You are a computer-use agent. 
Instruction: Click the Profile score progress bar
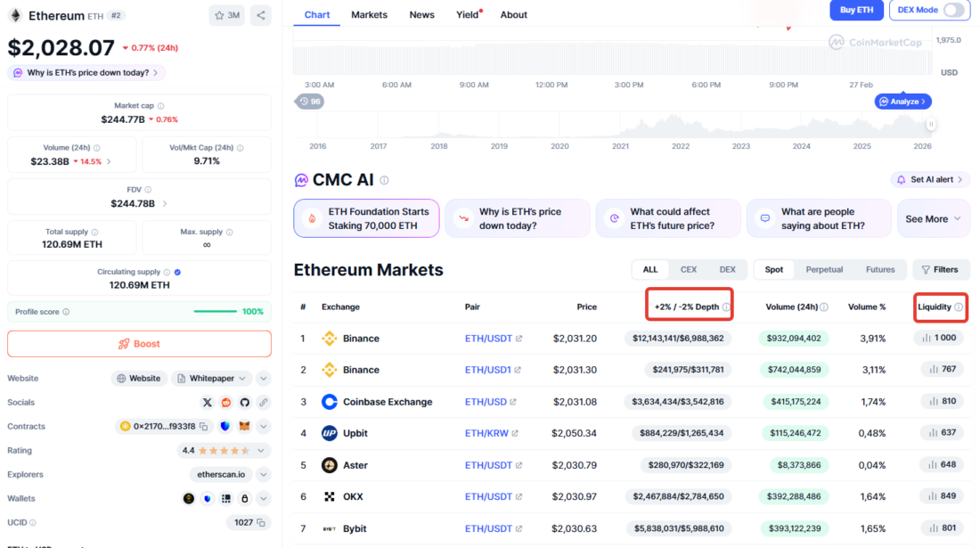pos(215,311)
